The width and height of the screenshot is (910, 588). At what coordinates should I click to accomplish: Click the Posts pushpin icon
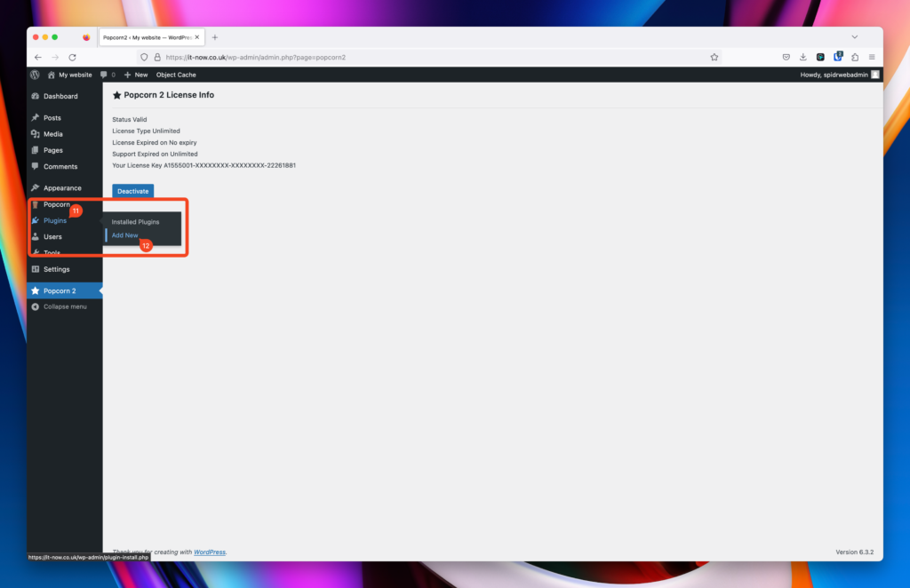[x=36, y=118]
